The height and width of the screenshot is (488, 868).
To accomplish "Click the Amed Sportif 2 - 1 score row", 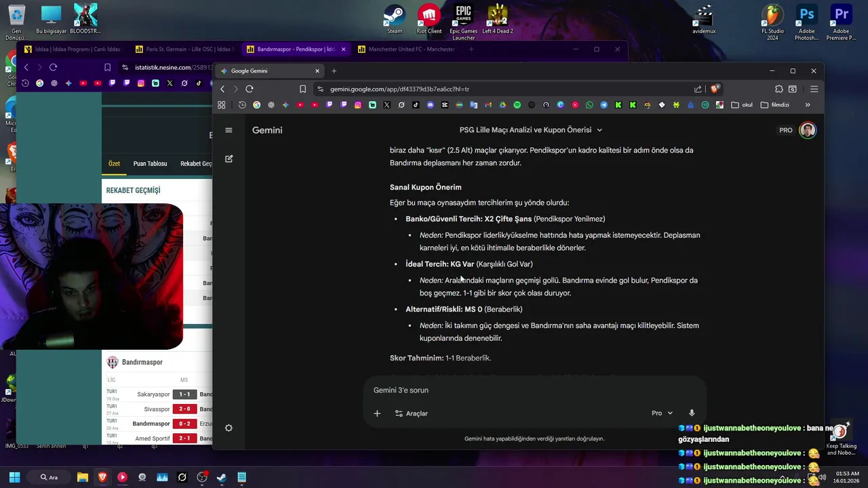I will pos(159,439).
